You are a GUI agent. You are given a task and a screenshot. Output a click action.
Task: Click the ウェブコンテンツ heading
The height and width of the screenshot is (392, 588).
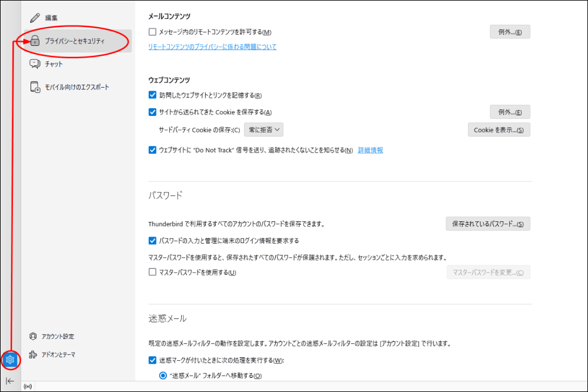[169, 80]
